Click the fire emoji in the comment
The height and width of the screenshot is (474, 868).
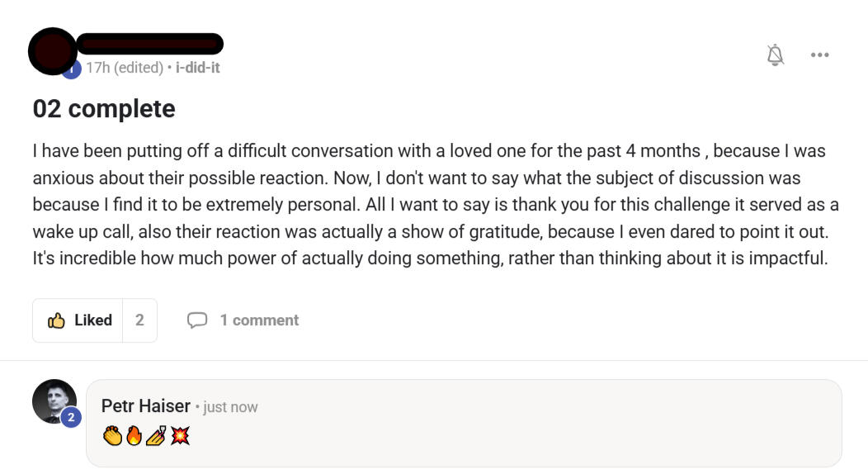tap(134, 435)
